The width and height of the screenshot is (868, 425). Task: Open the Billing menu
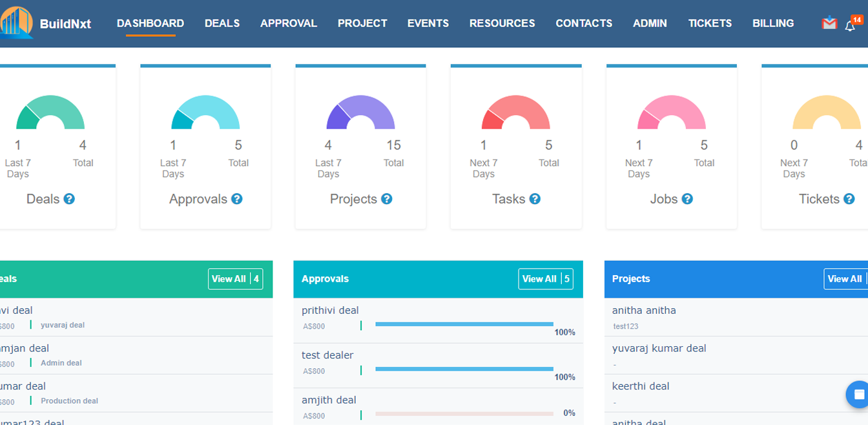coord(773,23)
